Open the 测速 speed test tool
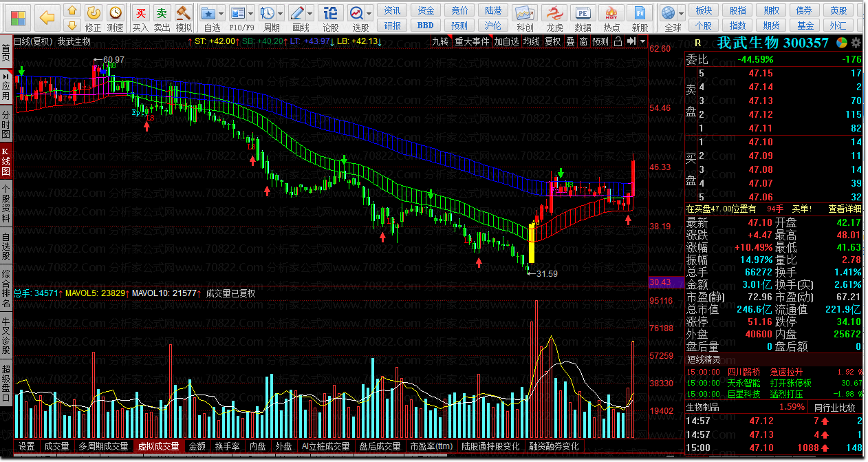 click(116, 18)
